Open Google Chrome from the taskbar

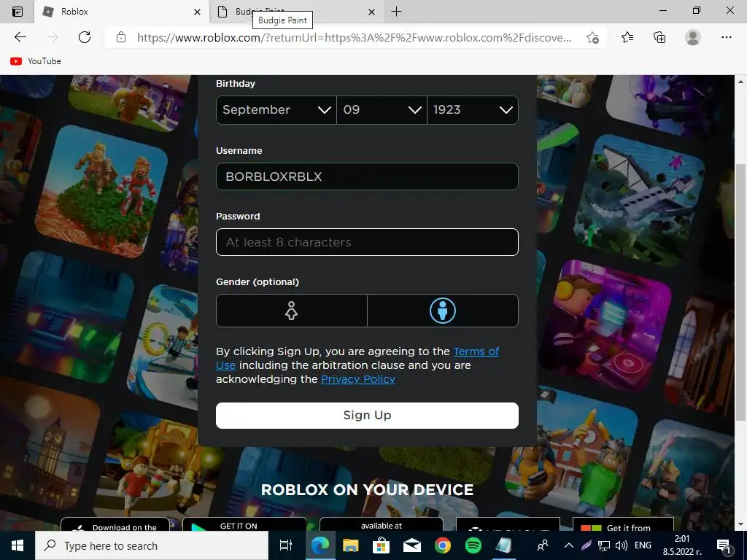click(x=443, y=545)
